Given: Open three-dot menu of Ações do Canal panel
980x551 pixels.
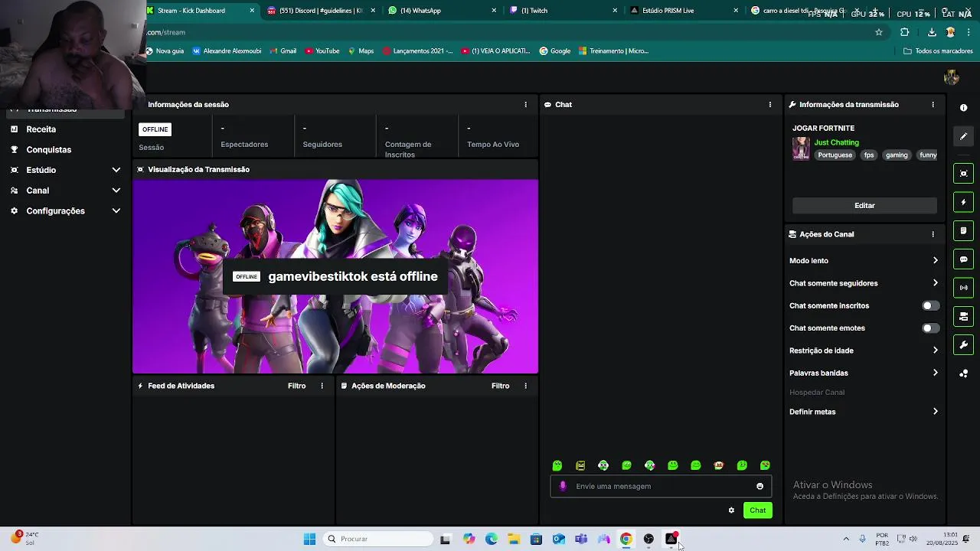Looking at the screenshot, I should (x=933, y=234).
